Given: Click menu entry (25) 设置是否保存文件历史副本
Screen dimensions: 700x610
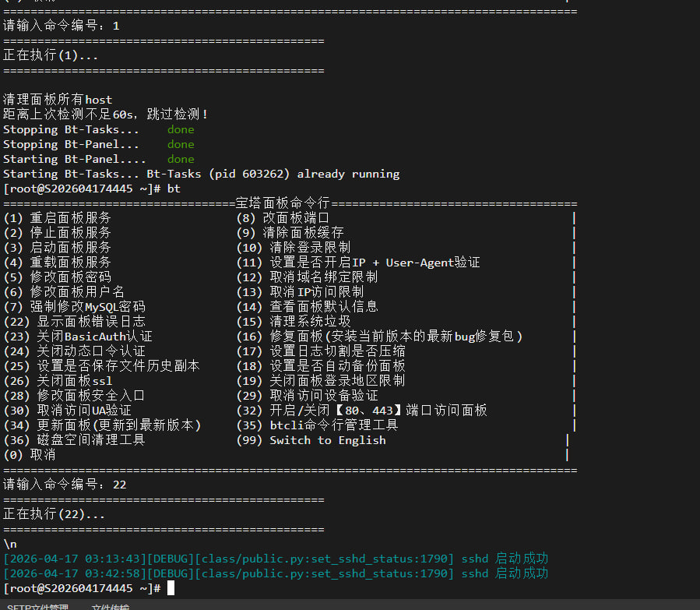Looking at the screenshot, I should (x=101, y=365).
